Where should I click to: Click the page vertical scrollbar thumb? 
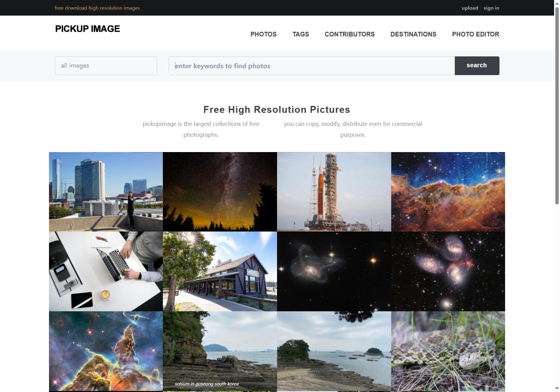[557, 105]
